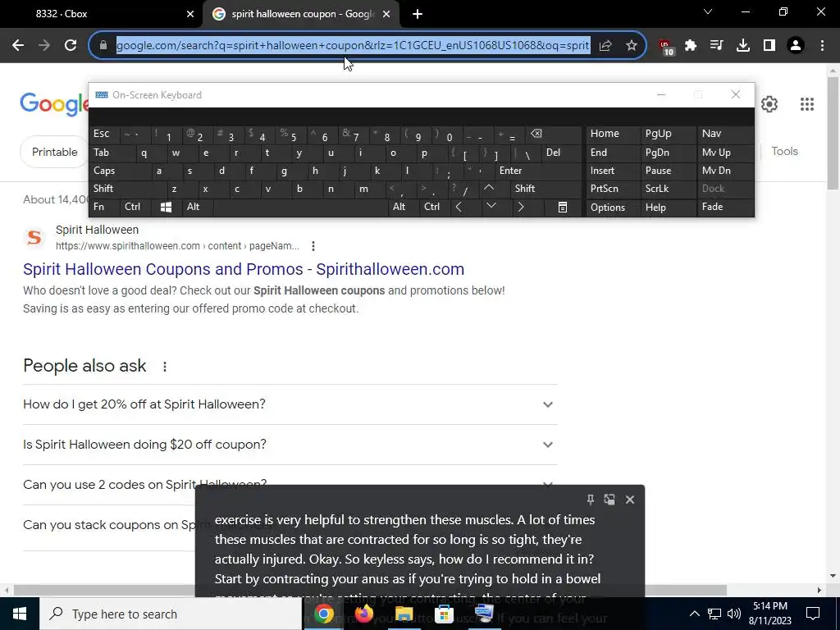The height and width of the screenshot is (630, 840).
Task: Open Chrome downloads icon
Action: (x=742, y=46)
